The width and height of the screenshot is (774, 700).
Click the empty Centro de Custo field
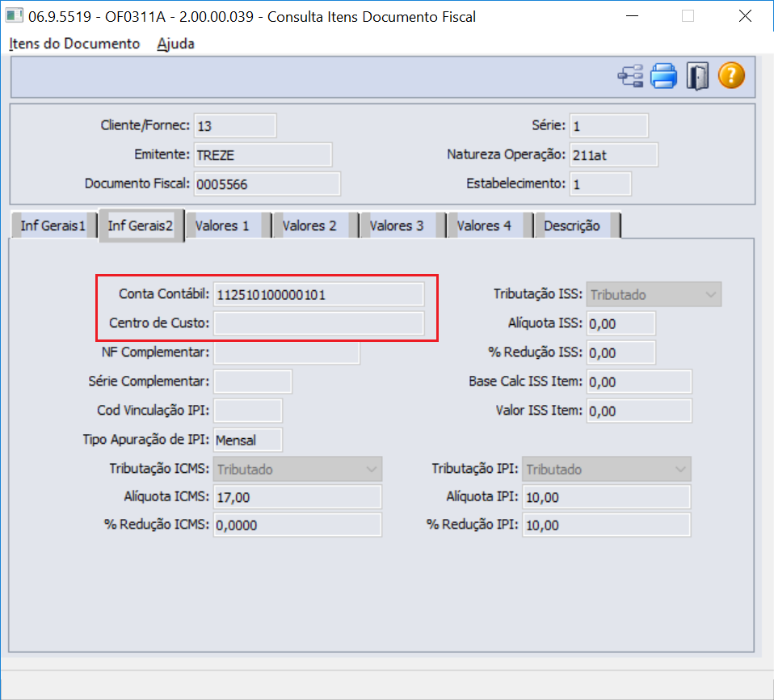click(x=318, y=323)
